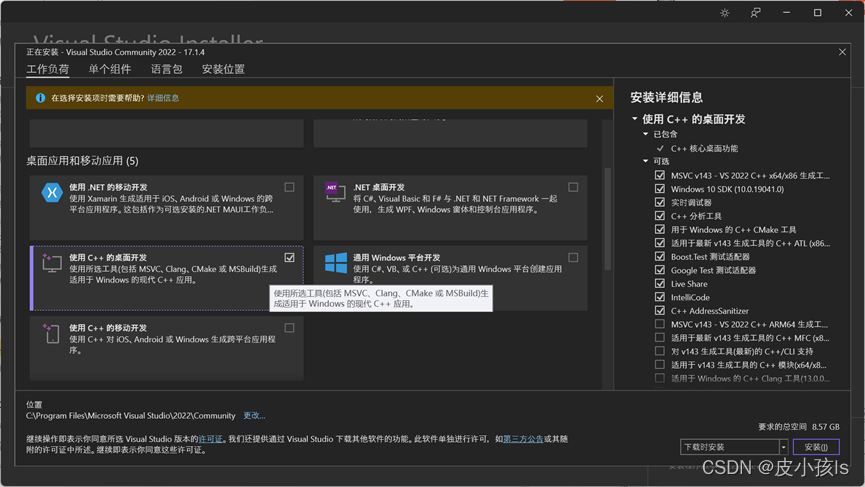This screenshot has width=865, height=487.
Task: Enable the C++ mobile development workload checkbox
Action: coord(289,328)
